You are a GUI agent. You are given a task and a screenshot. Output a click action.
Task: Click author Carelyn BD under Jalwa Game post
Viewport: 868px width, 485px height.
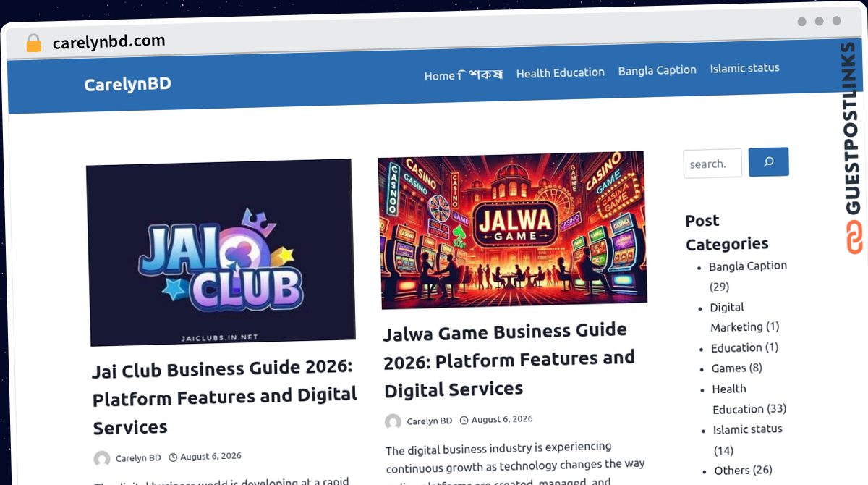click(429, 421)
